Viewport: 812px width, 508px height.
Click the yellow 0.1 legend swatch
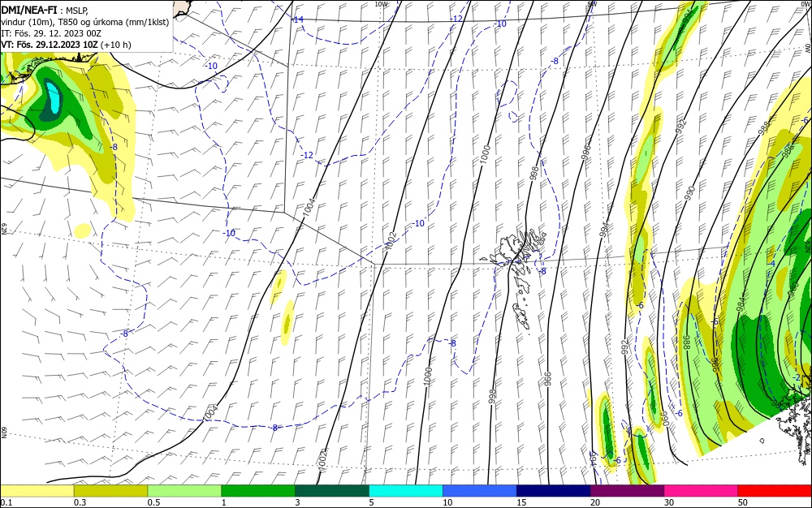pyautogui.click(x=37, y=491)
